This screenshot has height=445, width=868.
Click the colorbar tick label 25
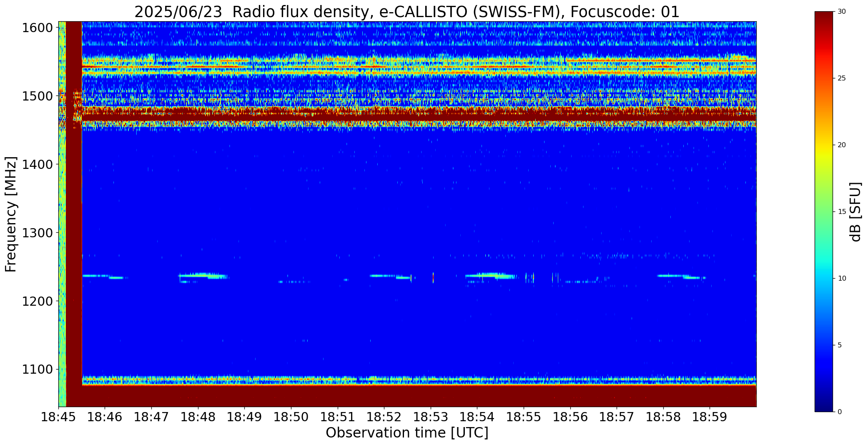coord(842,78)
